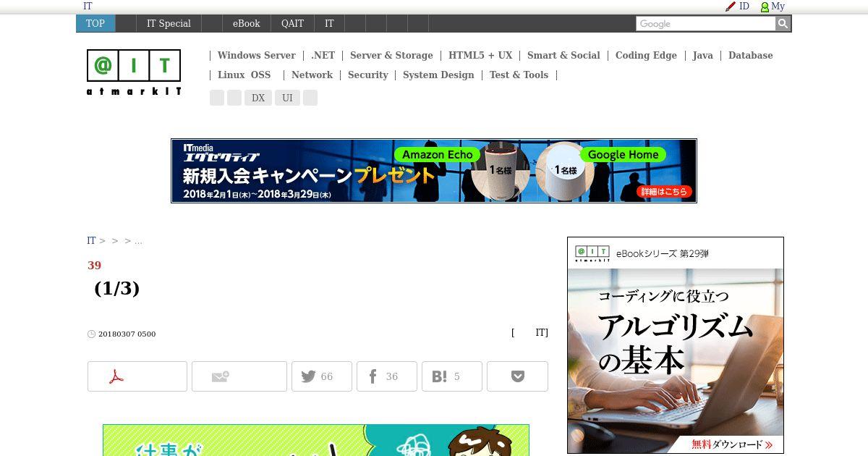
Task: Go to Smart & Social category
Action: (563, 56)
